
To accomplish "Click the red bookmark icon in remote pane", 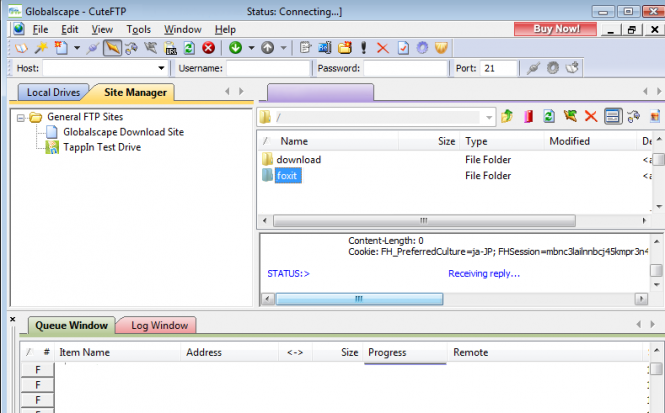I will click(x=528, y=116).
